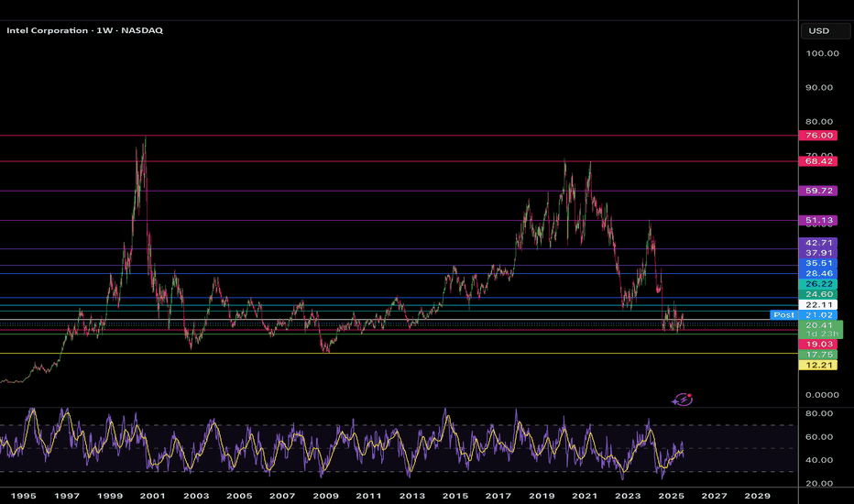Screen dimensions: 854x504
Task: Select the 24.60 green price label
Action: (817, 294)
